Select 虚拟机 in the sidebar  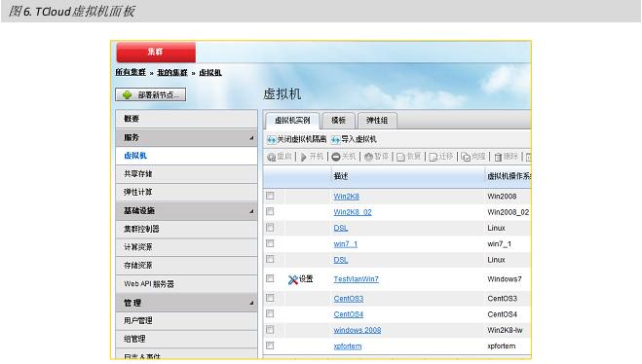186,156
